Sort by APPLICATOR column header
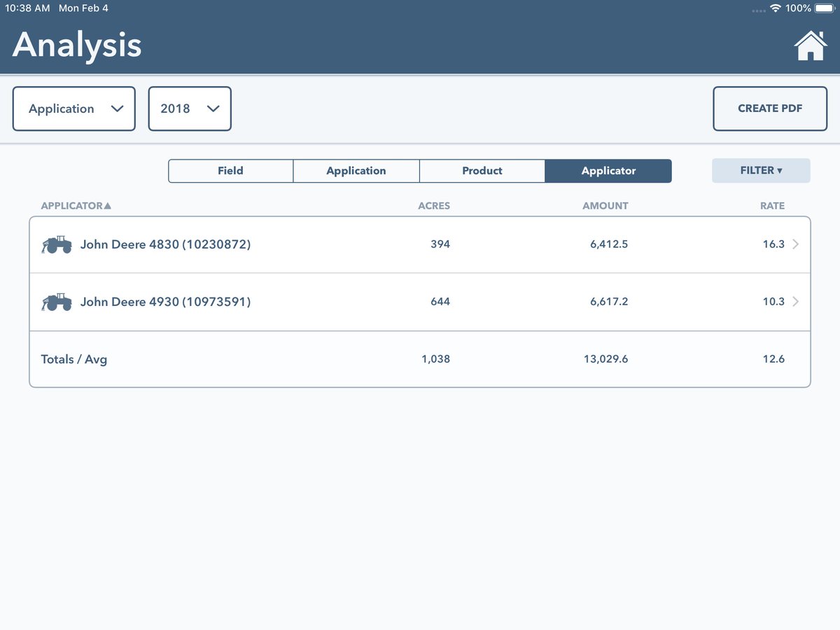The height and width of the screenshot is (630, 840). [x=76, y=206]
